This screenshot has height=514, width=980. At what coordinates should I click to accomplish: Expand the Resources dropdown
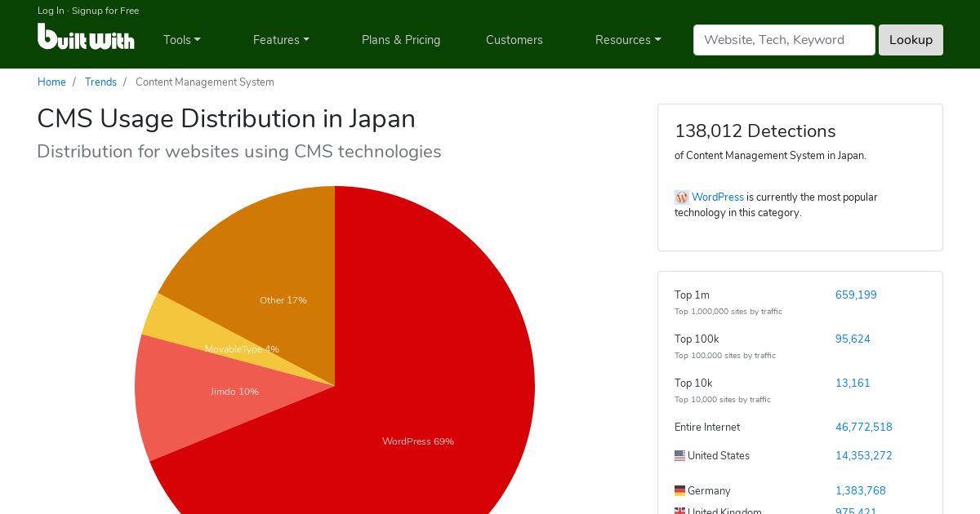[x=628, y=40]
